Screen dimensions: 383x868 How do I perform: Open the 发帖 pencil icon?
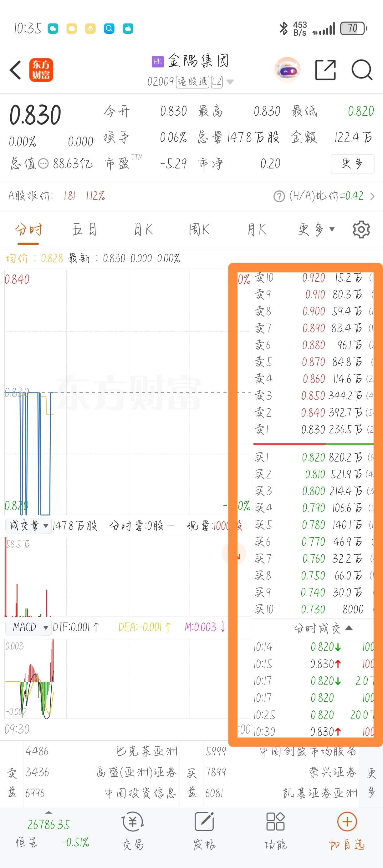[x=204, y=821]
